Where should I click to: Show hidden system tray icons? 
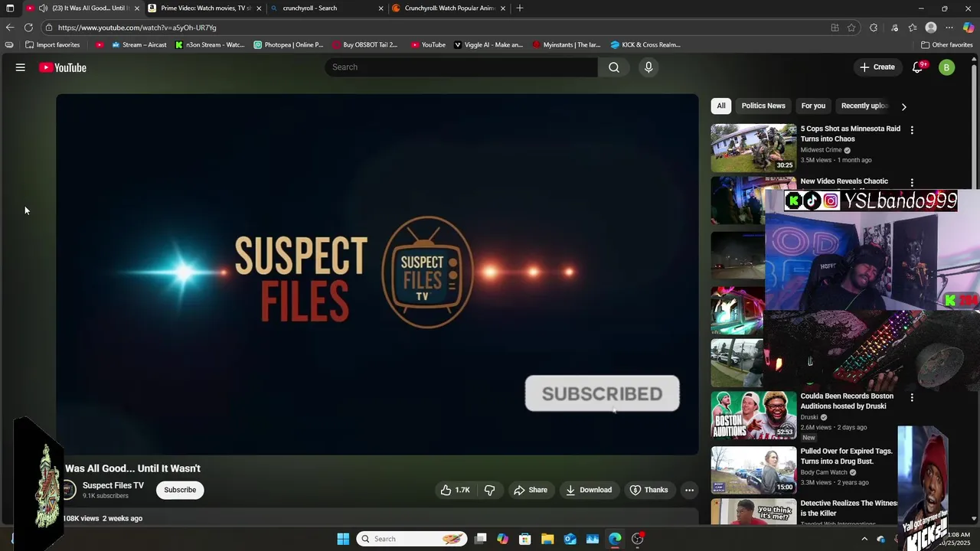click(865, 539)
